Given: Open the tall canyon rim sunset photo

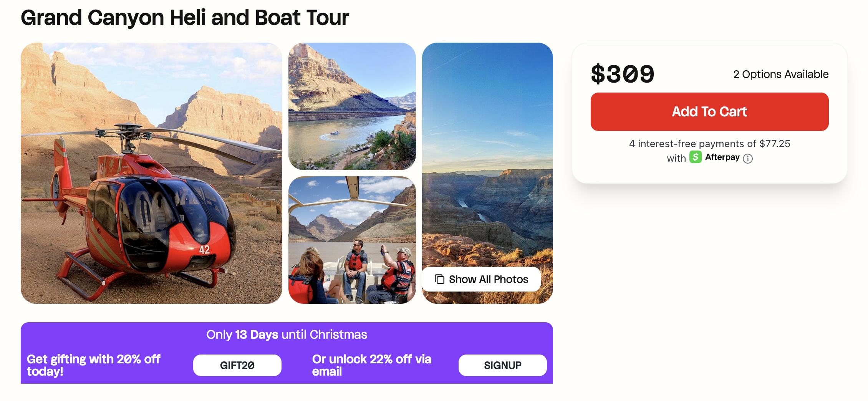Looking at the screenshot, I should point(487,154).
